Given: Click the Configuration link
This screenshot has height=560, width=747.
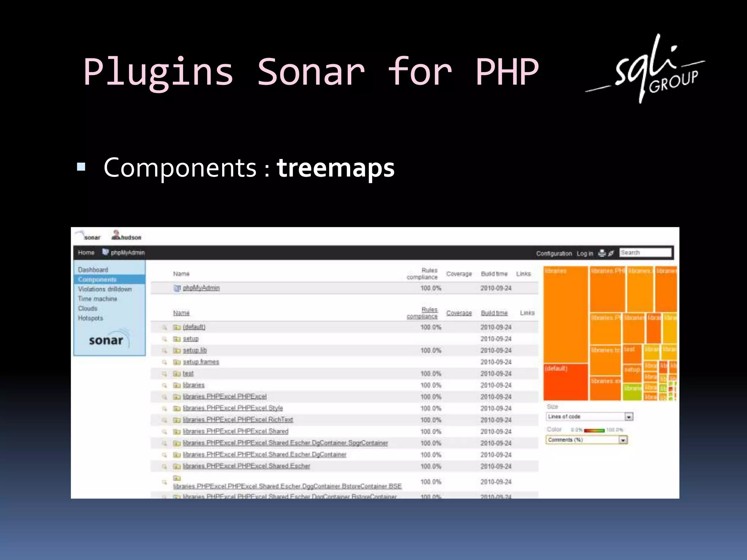Looking at the screenshot, I should 554,253.
